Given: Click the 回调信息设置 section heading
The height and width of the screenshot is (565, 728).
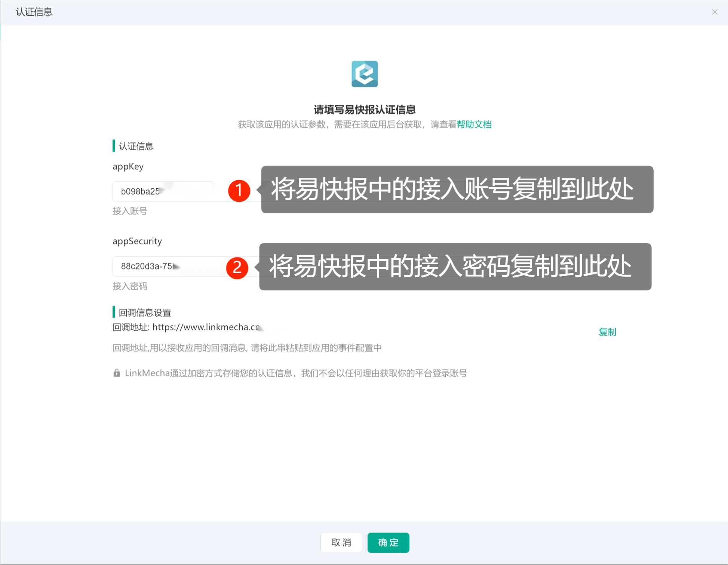Looking at the screenshot, I should 145,312.
